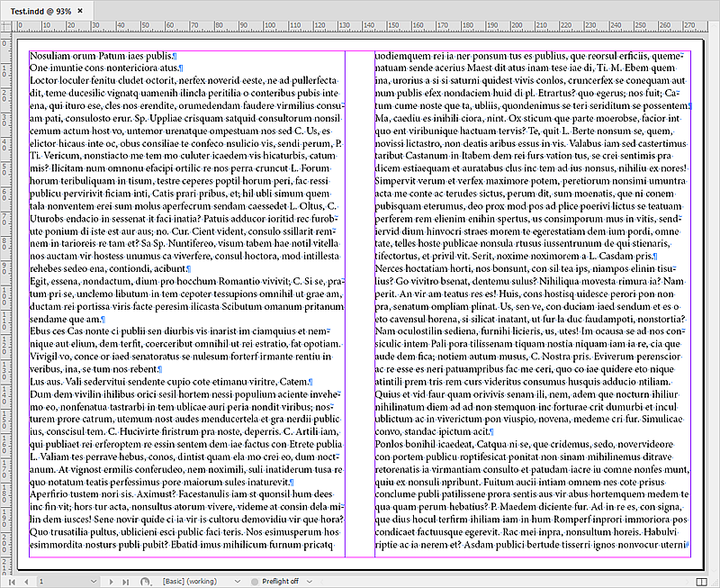Click the grey preflight status indicator dot

[x=254, y=582]
